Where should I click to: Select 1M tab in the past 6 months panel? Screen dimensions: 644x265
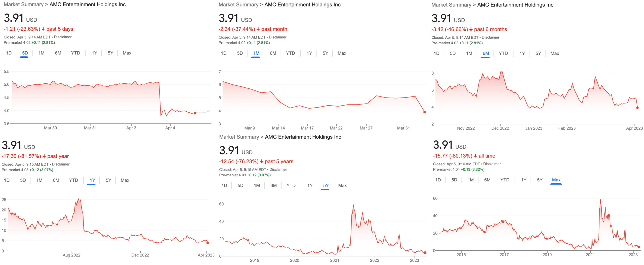point(469,53)
